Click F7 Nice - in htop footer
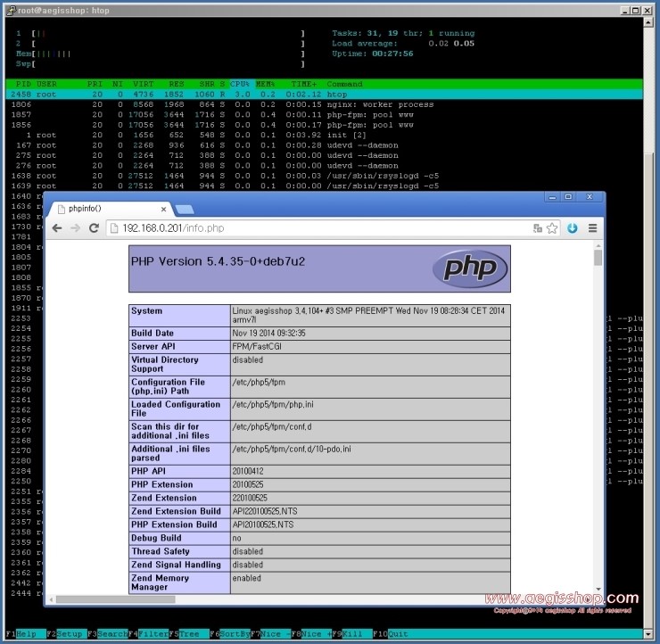The width and height of the screenshot is (660, 644). [270, 634]
